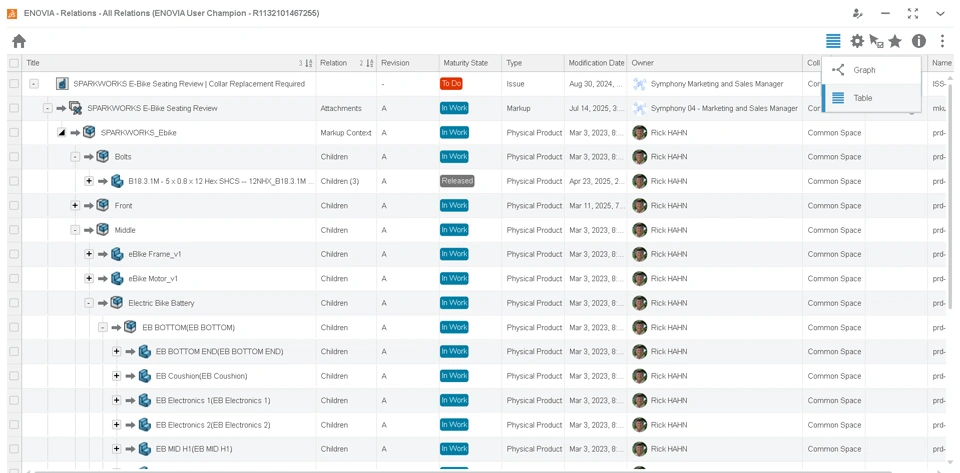
Task: Click the To Do badge on the Issue row
Action: click(x=451, y=84)
